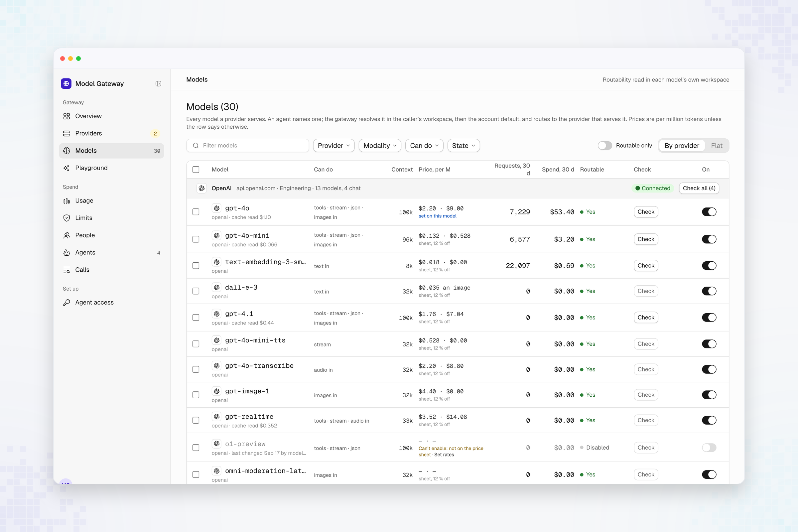Viewport: 798px width, 532px height.
Task: Click the gpt-4o-transcribe model name
Action: [x=259, y=366]
